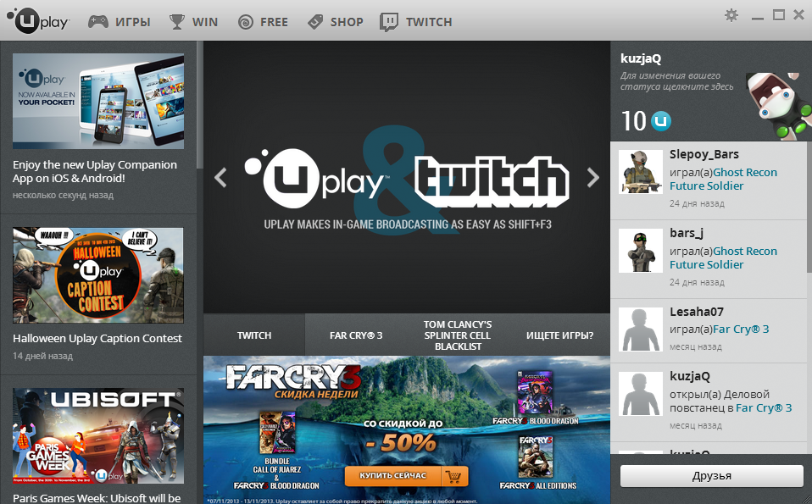Viewport: 812px width, 504px height.
Task: Open kuzjaQ's Far Cry® 3 achievement link
Action: [764, 407]
